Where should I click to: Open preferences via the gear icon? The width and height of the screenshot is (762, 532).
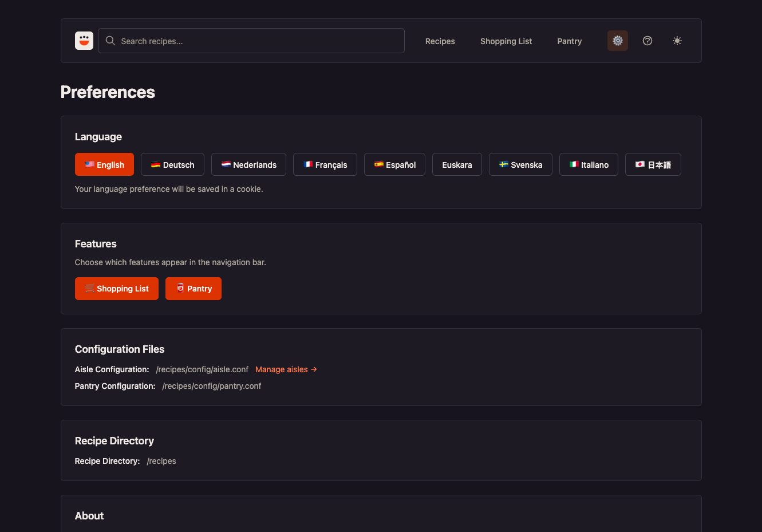point(618,41)
